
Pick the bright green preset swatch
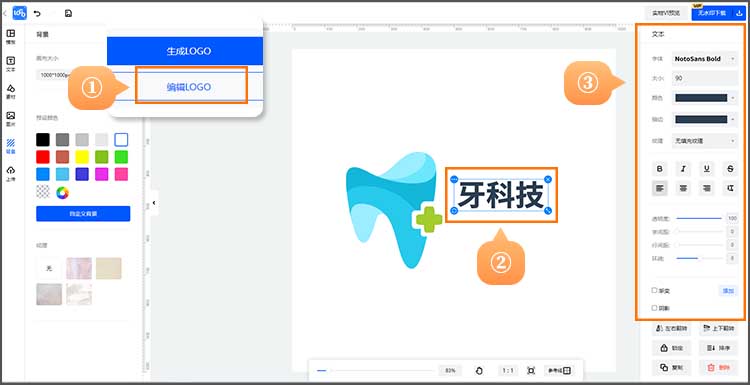121,157
